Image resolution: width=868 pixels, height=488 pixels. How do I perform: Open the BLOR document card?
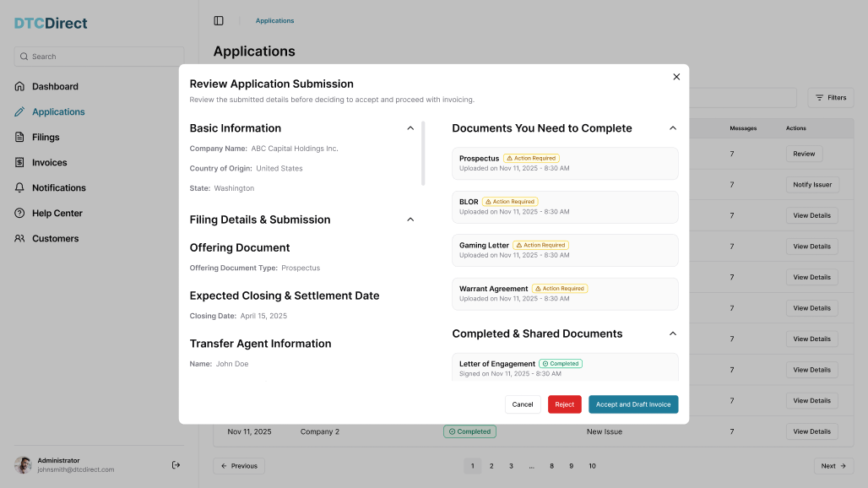565,207
